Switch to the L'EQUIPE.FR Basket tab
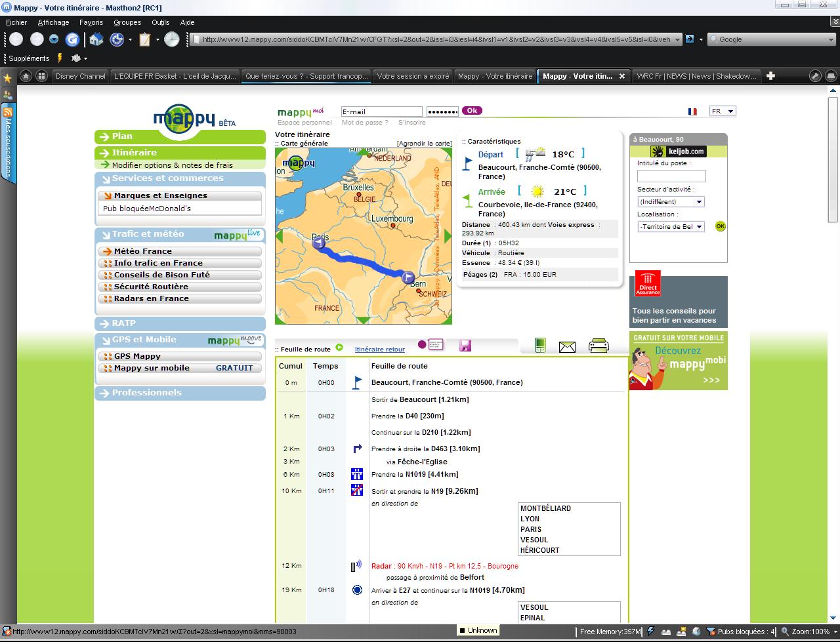The width and height of the screenshot is (840, 642). [175, 76]
